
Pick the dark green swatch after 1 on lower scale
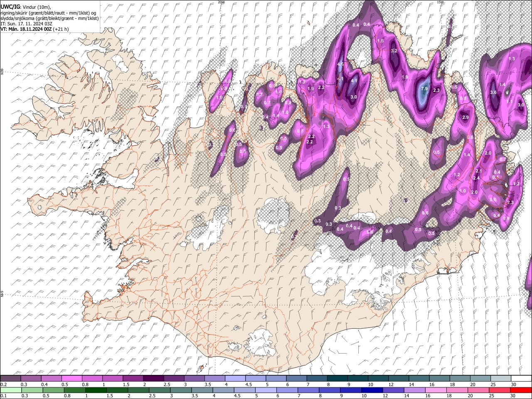click(96, 390)
